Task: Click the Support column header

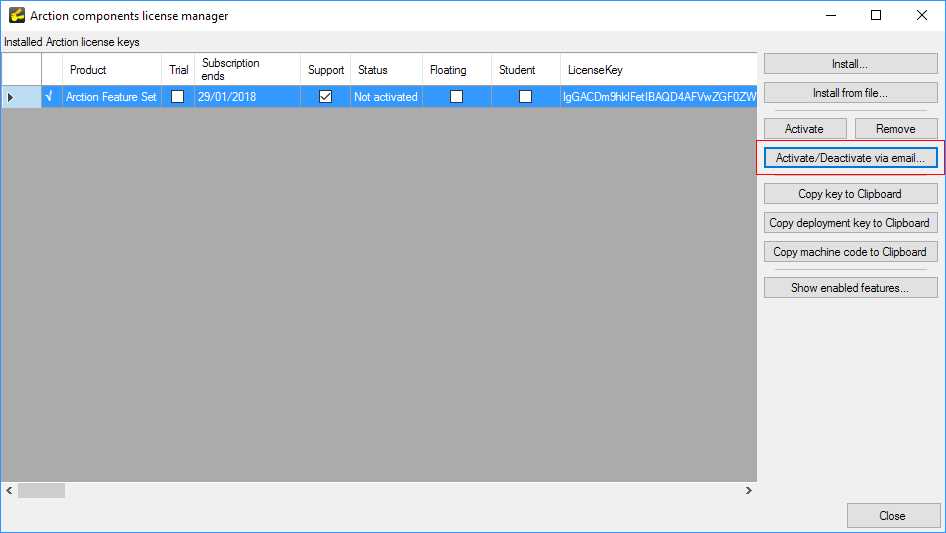Action: [325, 69]
